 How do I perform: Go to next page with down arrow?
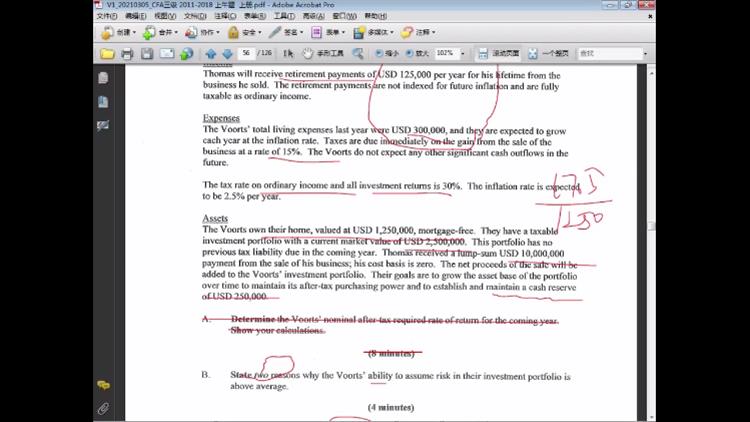tap(226, 53)
